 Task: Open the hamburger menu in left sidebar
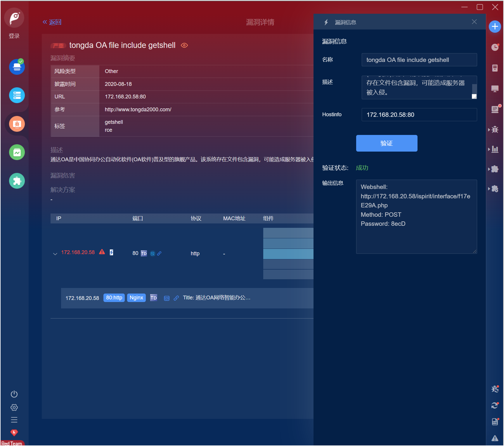(x=14, y=420)
